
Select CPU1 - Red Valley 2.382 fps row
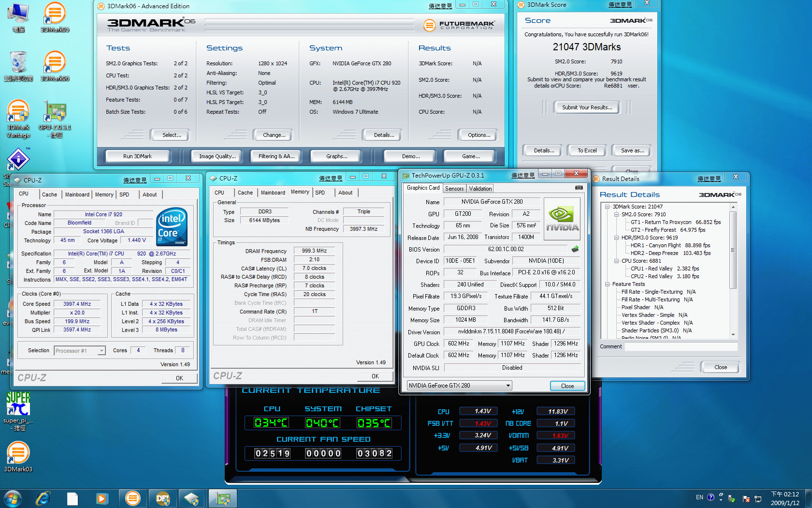665,269
